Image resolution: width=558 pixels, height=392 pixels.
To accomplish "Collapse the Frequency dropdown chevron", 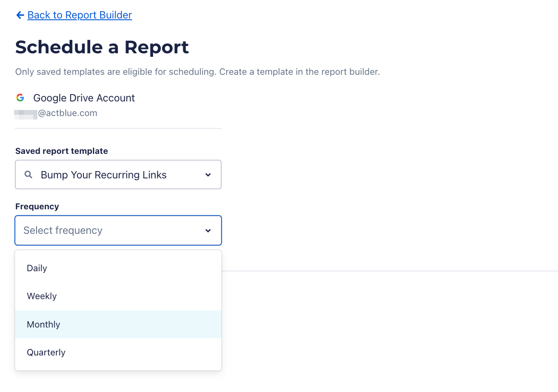I will click(x=208, y=230).
